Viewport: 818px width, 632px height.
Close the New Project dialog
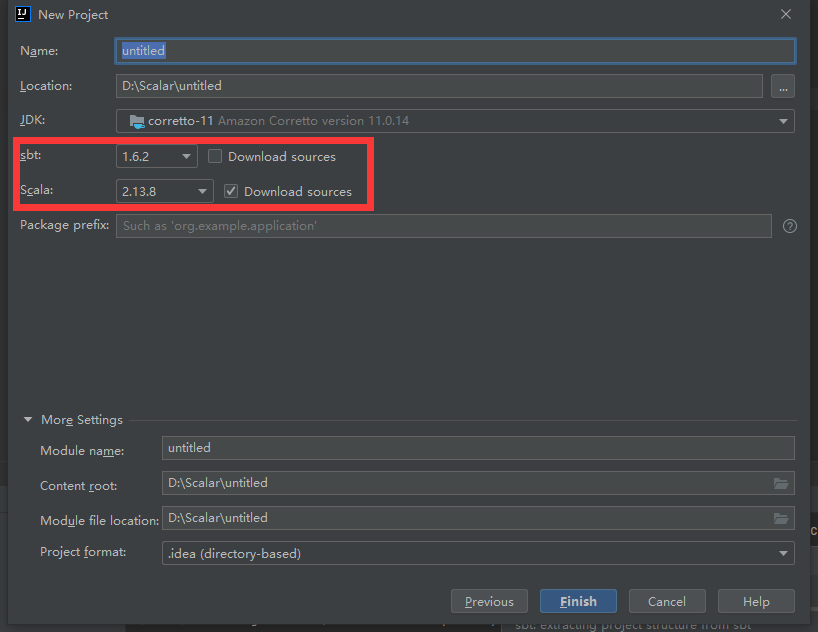click(x=786, y=14)
